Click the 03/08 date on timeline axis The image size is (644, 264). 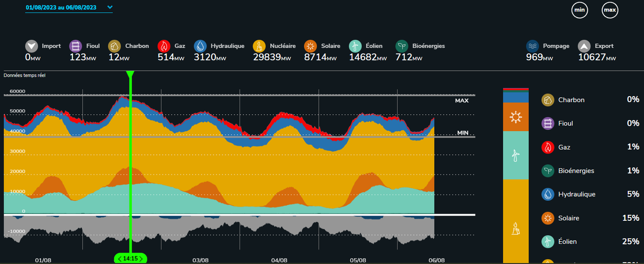click(x=200, y=260)
